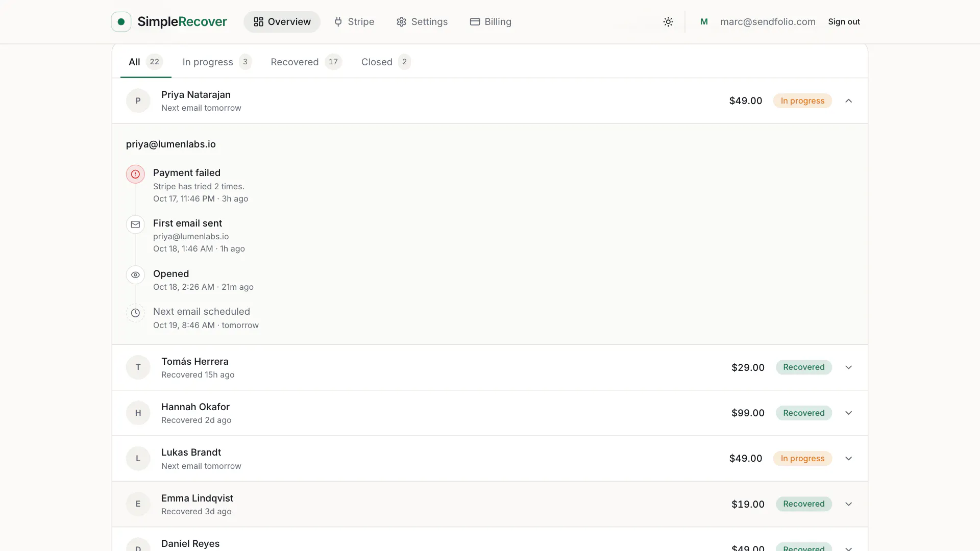Click the M user avatar icon

(704, 21)
